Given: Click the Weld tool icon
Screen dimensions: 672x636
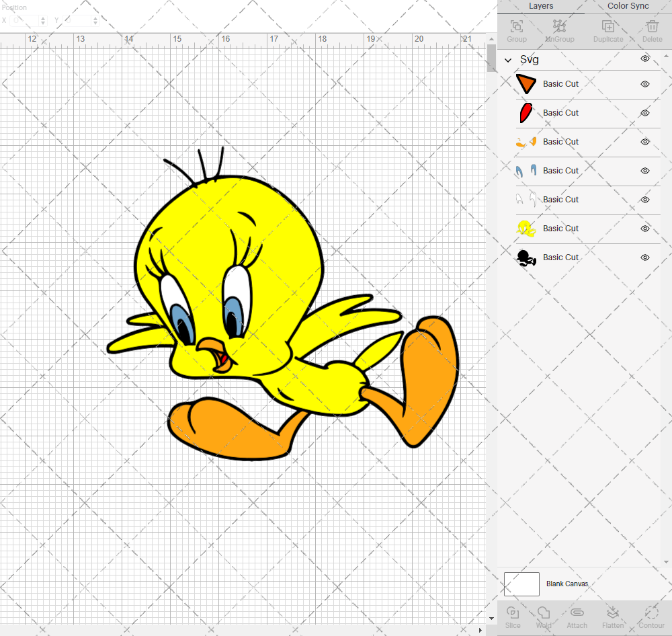Looking at the screenshot, I should tap(544, 612).
